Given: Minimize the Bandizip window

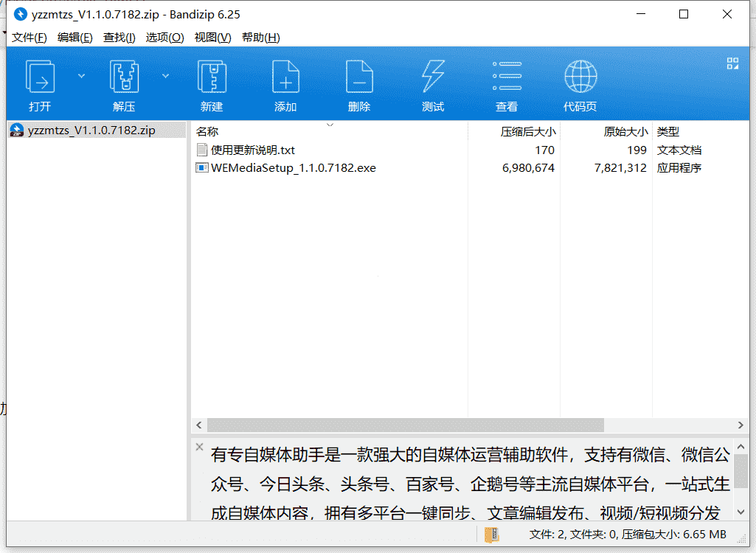Looking at the screenshot, I should click(641, 14).
